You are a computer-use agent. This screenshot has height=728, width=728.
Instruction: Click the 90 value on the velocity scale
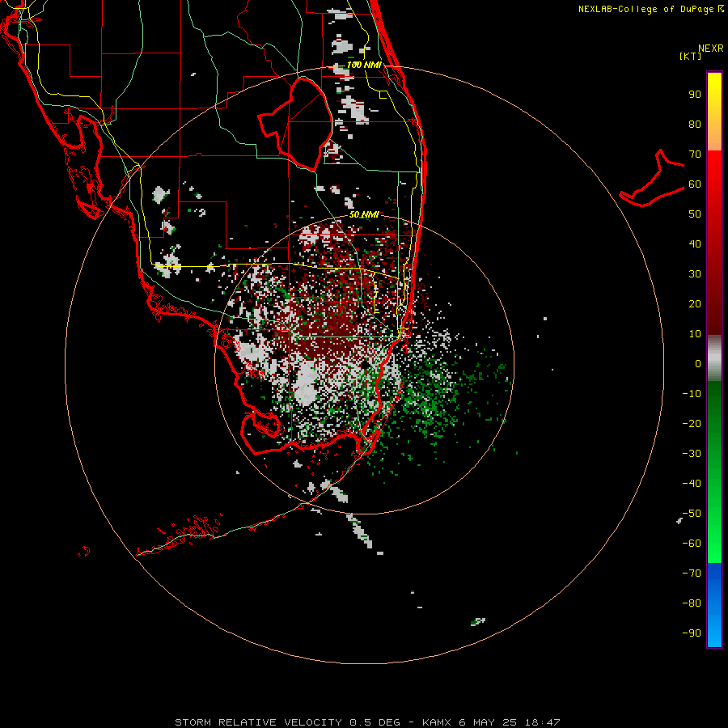point(695,95)
